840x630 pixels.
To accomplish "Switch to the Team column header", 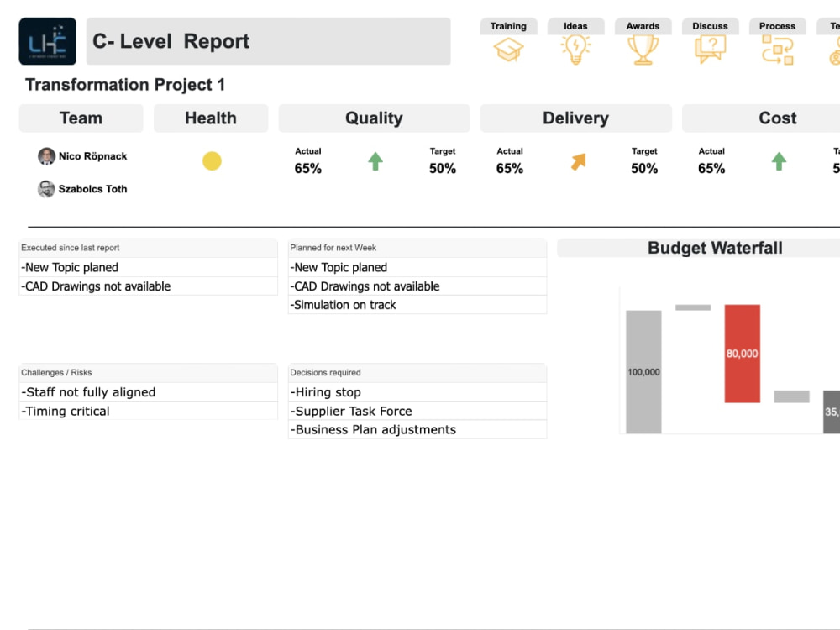I will click(x=81, y=118).
